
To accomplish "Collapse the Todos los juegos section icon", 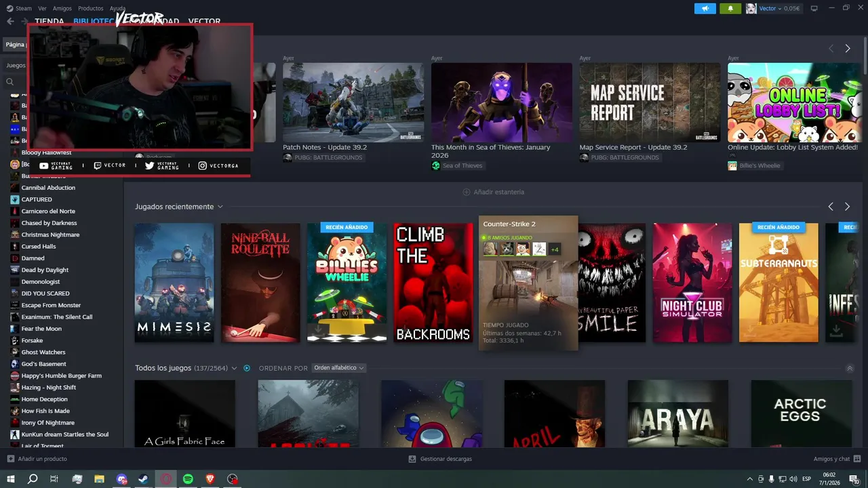I will (850, 369).
